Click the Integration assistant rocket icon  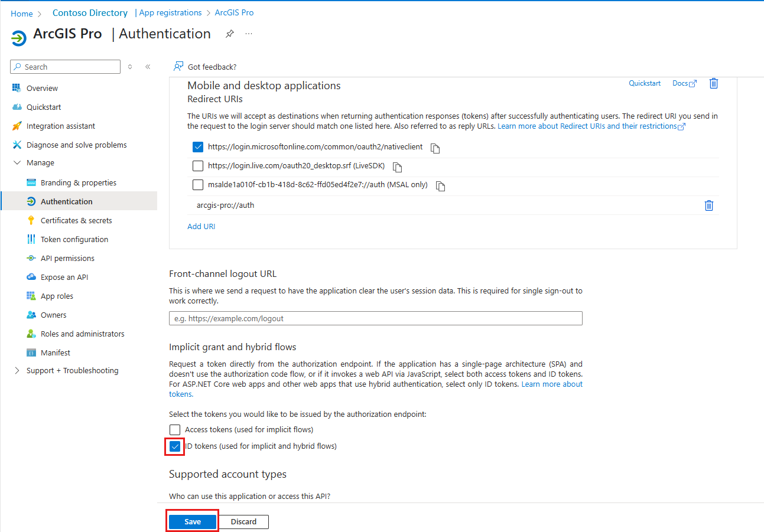click(17, 126)
